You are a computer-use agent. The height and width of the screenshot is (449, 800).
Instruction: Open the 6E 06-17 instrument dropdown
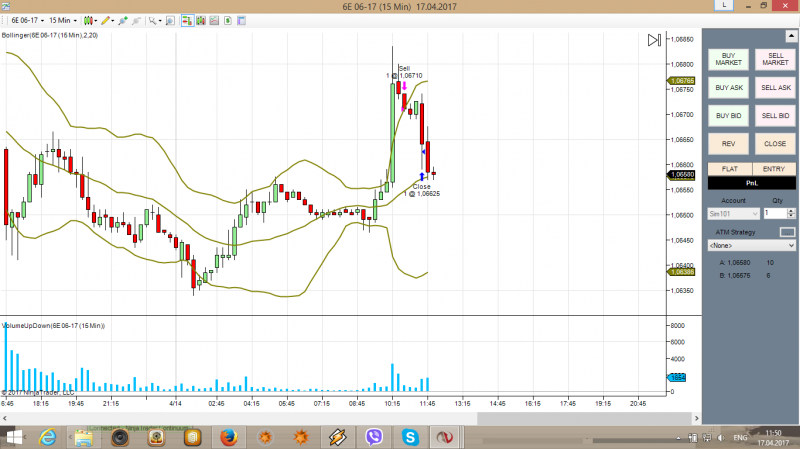click(x=28, y=20)
